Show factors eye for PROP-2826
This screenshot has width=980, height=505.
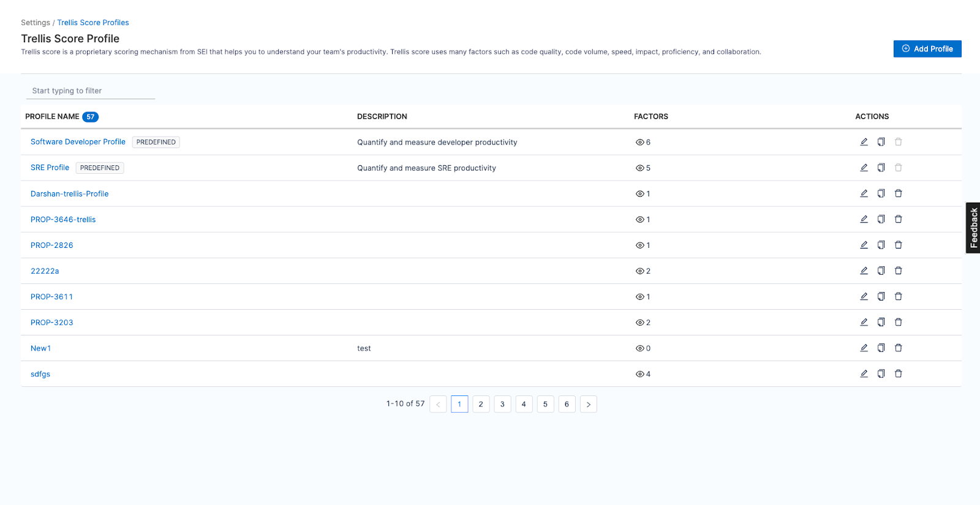pos(639,245)
